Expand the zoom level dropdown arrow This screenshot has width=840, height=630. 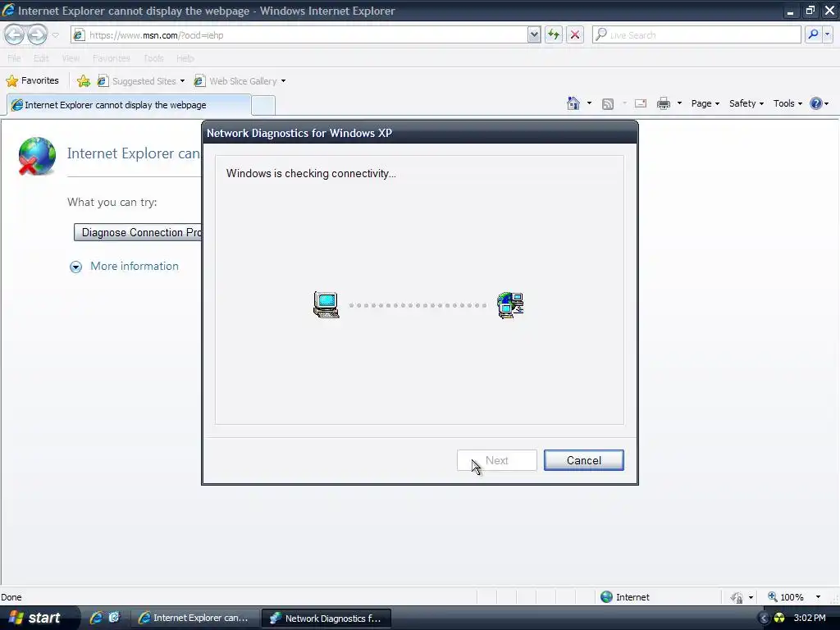pos(818,597)
